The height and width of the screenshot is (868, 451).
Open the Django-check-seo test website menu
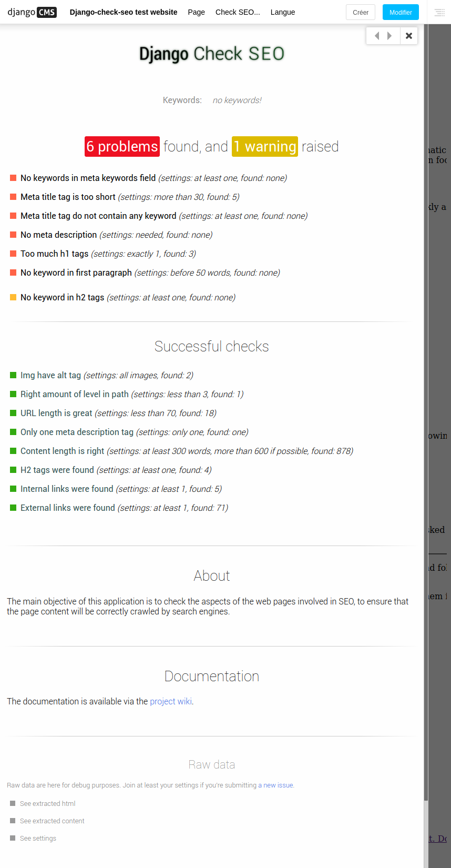tap(123, 12)
